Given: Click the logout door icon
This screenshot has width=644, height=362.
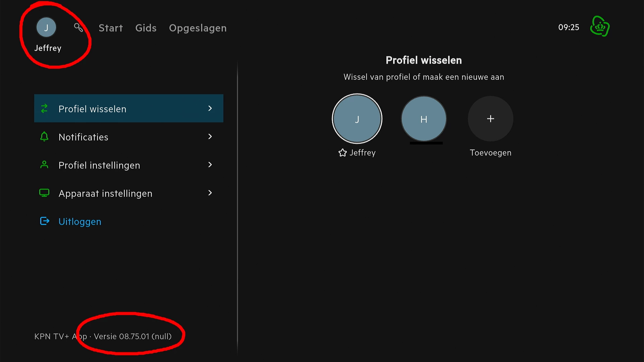Looking at the screenshot, I should (x=45, y=221).
